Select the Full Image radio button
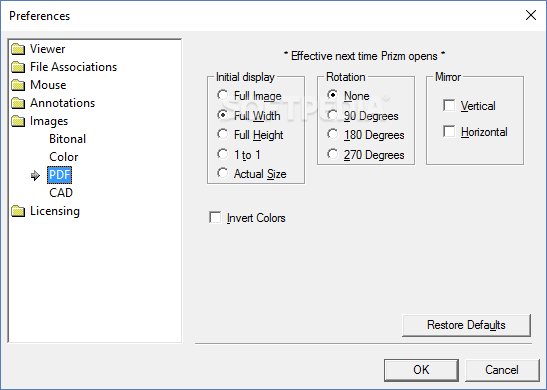547x390 pixels. click(x=223, y=95)
